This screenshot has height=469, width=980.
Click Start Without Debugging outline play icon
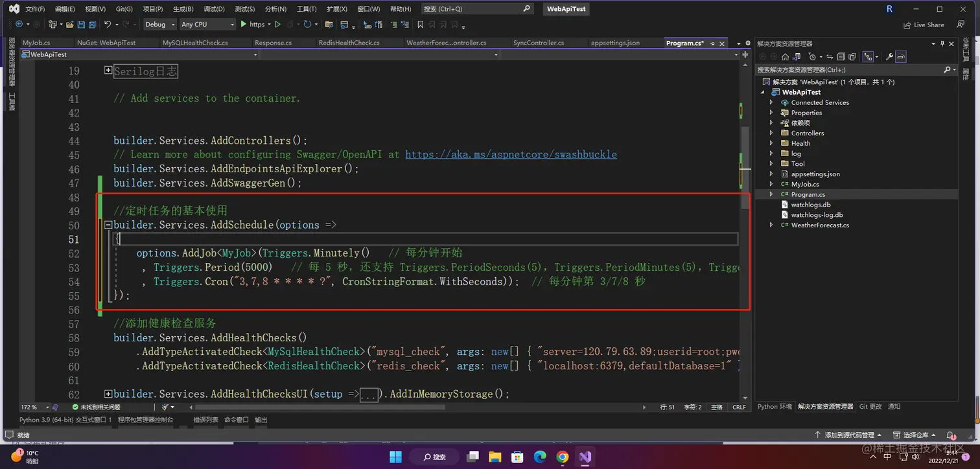click(x=277, y=24)
